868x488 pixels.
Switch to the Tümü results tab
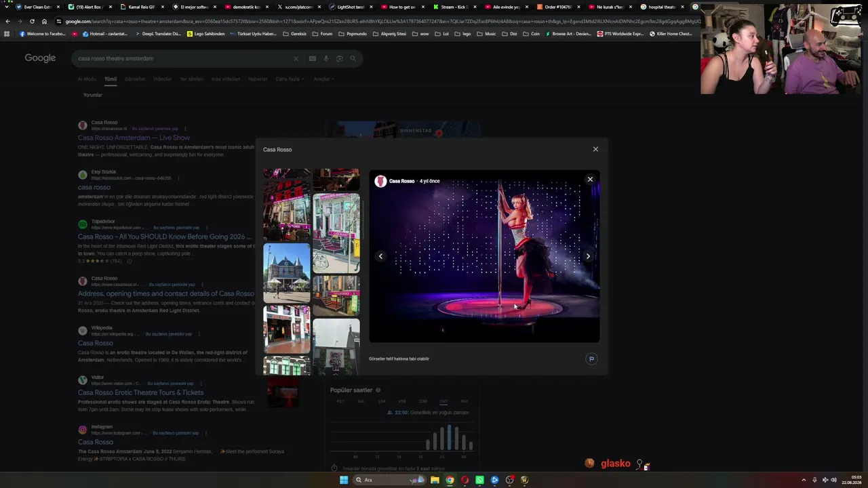coord(111,79)
